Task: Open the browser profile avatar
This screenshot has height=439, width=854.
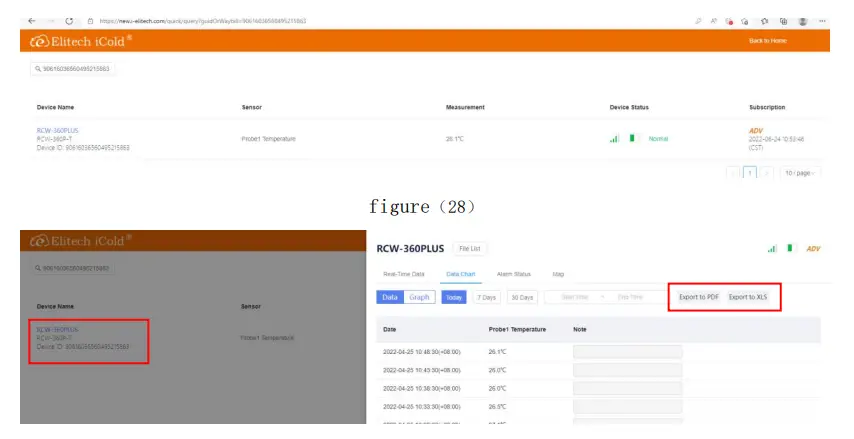Action: pos(803,21)
